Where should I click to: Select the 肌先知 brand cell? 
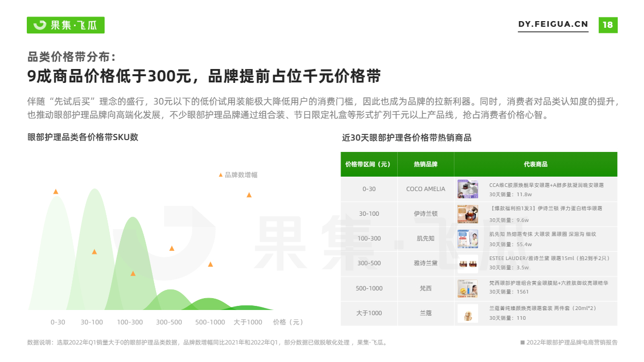426,239
